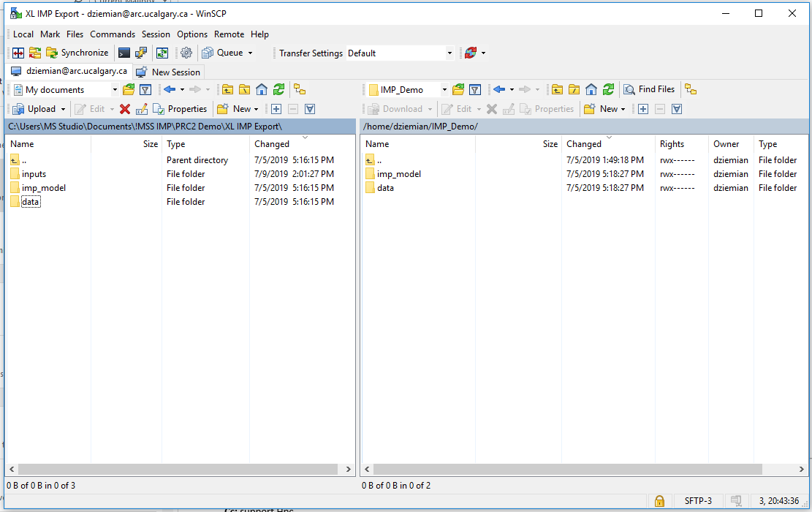Toggle the Queue view button
This screenshot has width=812, height=512.
(223, 53)
